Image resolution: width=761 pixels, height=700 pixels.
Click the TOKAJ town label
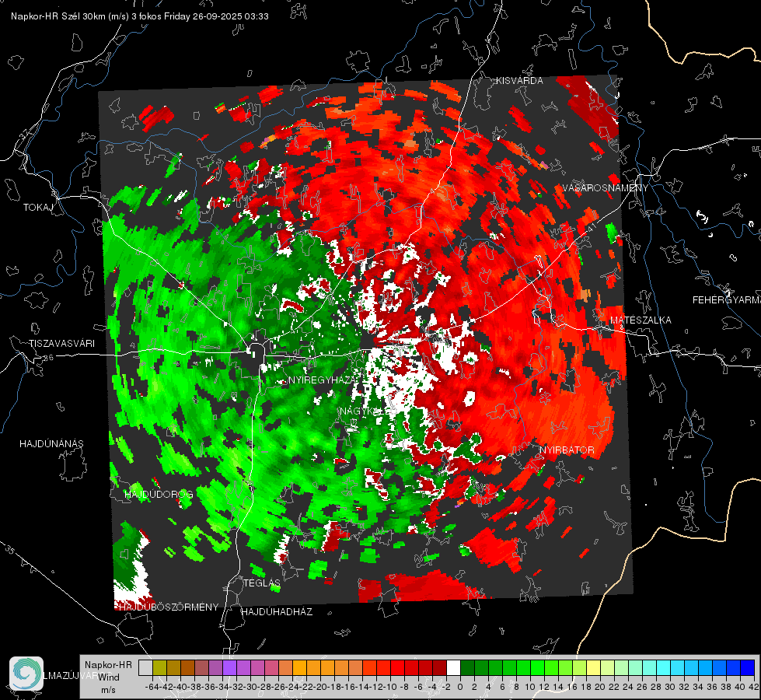tap(38, 208)
